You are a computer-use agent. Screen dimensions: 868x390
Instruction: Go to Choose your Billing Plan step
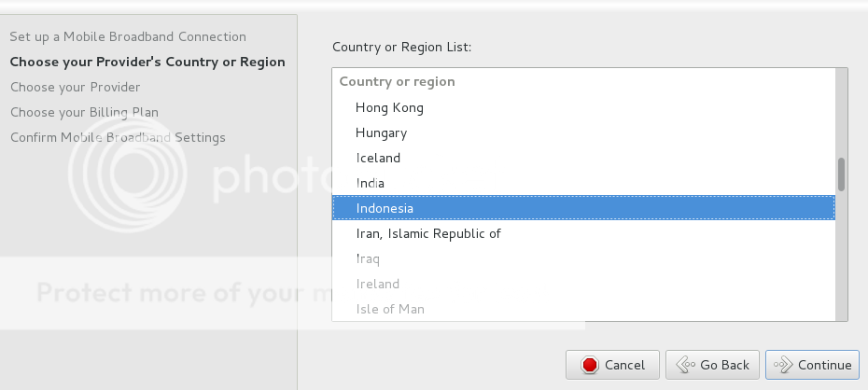tap(84, 112)
